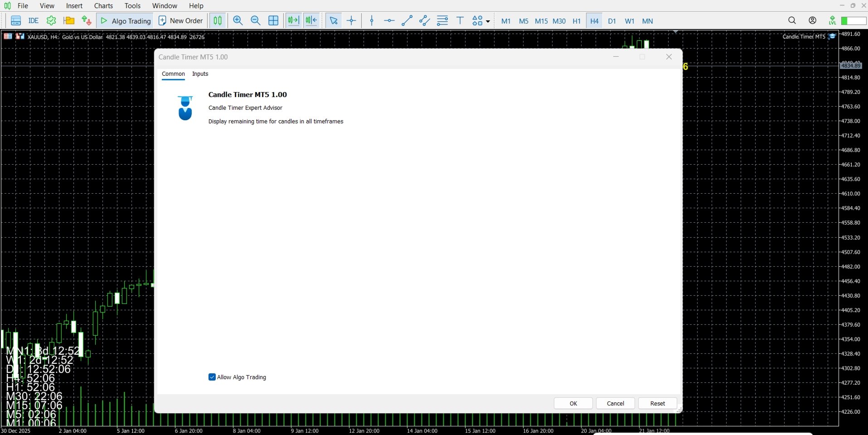The height and width of the screenshot is (435, 868).
Task: Switch chart to M1 timeframe
Action: 506,21
